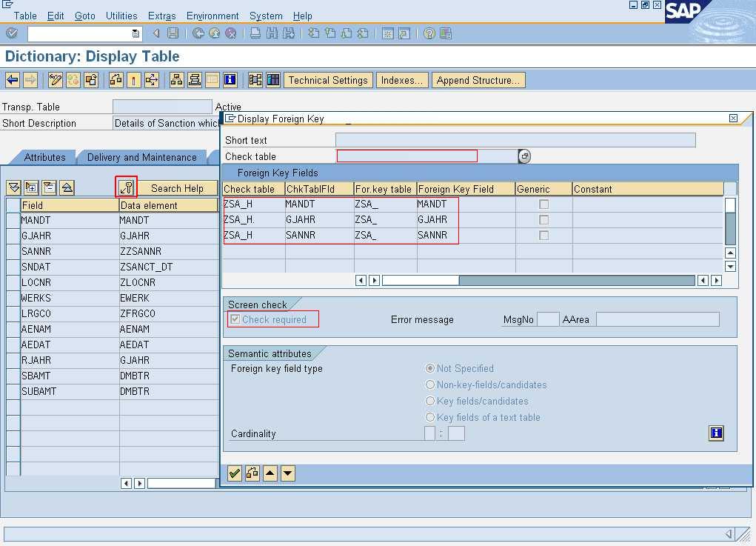Click the Copy proposal icon in the dialog footer
The width and height of the screenshot is (756, 546).
tap(252, 473)
